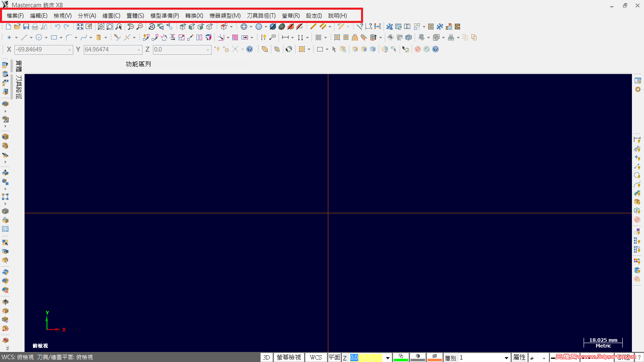This screenshot has height=362, width=644.
Task: Click the blue help icon beside XYZ fields
Action: click(250, 49)
